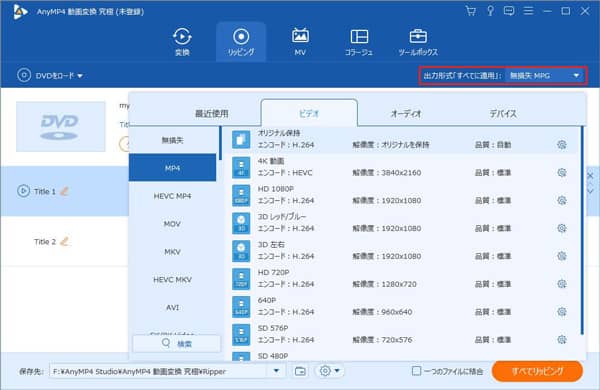Open settings gear for HD 720P preset
This screenshot has width=600, height=390.
[x=562, y=284]
